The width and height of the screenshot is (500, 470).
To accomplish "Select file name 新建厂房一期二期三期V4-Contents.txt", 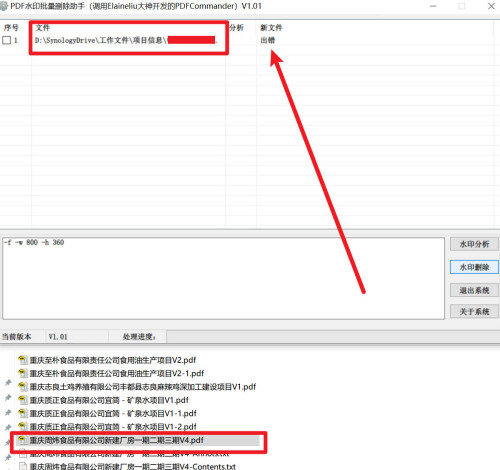I will point(133,466).
